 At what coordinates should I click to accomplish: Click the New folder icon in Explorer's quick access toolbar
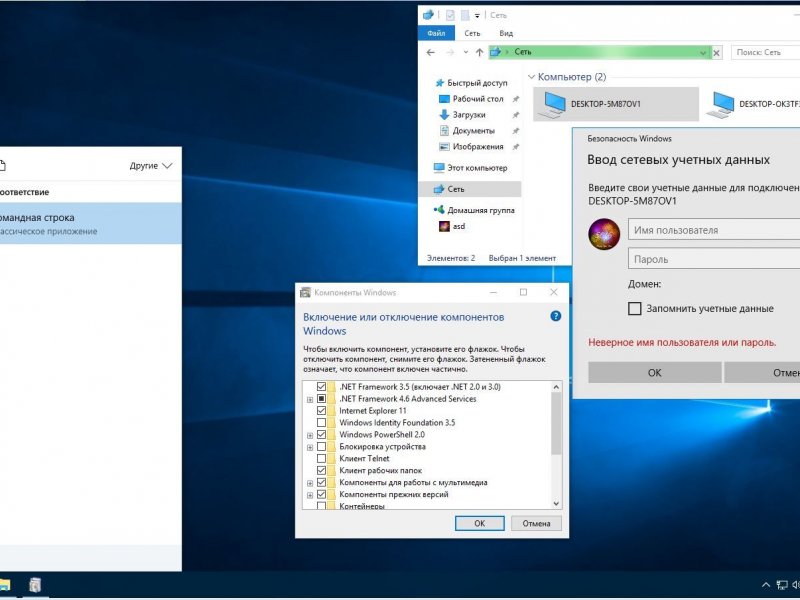tap(465, 15)
